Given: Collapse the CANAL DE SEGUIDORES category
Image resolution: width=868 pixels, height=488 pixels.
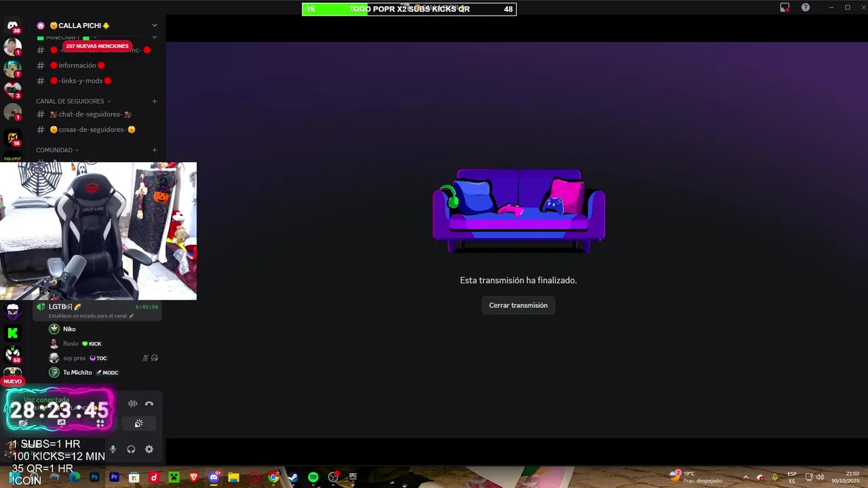Looking at the screenshot, I should tap(73, 101).
